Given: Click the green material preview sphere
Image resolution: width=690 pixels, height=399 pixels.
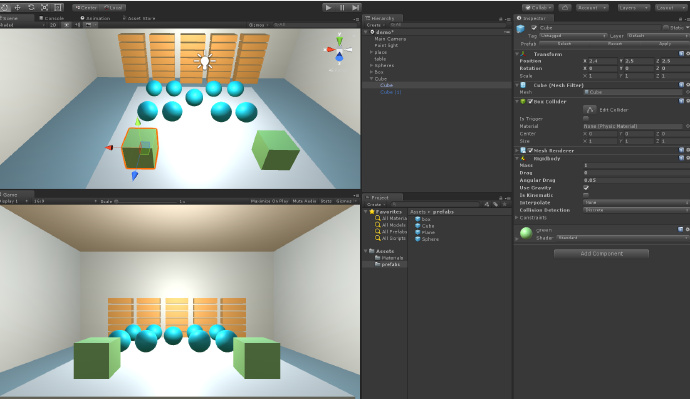Looking at the screenshot, I should 526,233.
